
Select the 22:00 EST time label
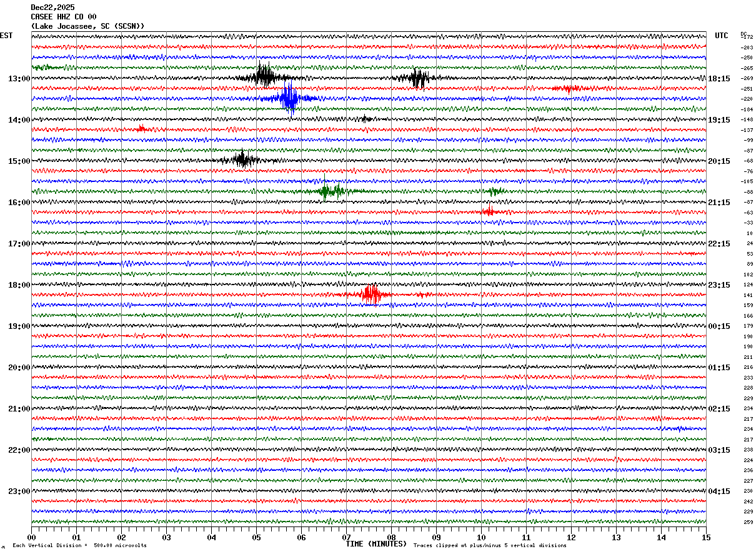point(19,450)
